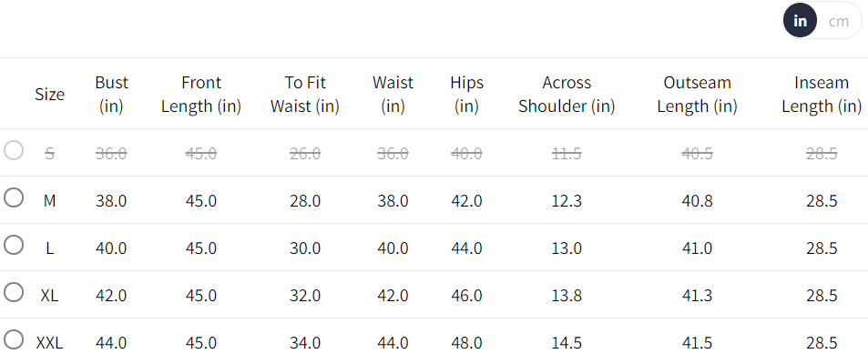Click the Front Length (in) header

[201, 94]
